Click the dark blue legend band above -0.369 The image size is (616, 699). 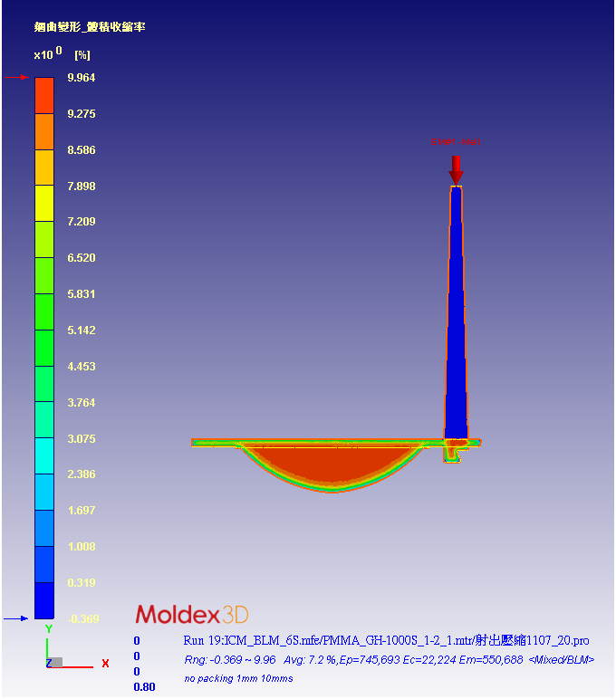pyautogui.click(x=44, y=600)
